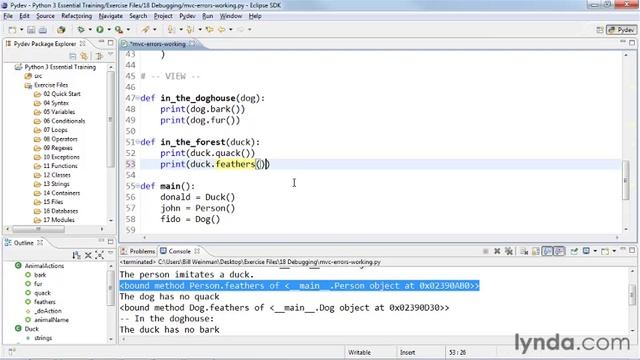This screenshot has width=640, height=360.
Task: Click the Search flashlight toolbar icon
Action: coord(145,29)
